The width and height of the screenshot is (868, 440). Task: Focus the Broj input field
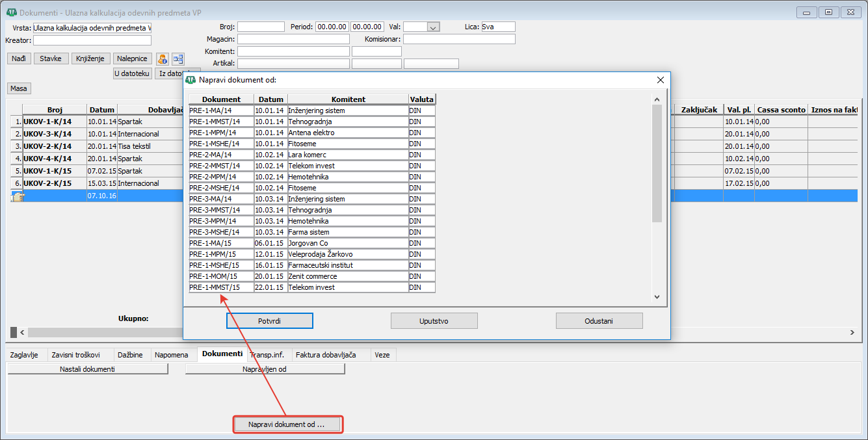[261, 27]
